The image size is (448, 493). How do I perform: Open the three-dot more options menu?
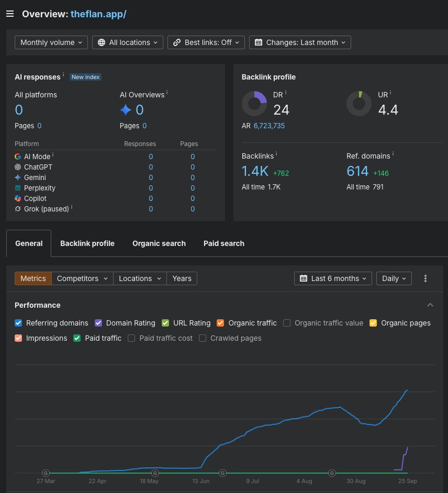(x=425, y=278)
